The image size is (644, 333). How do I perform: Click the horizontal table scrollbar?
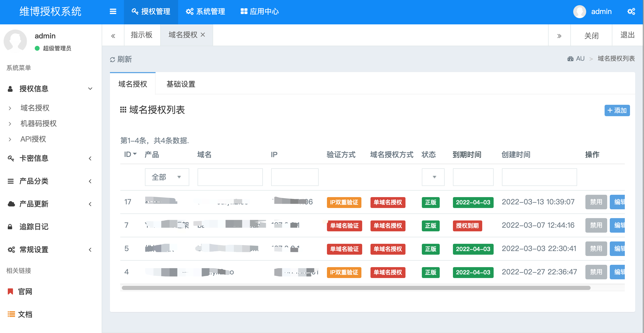coord(356,288)
